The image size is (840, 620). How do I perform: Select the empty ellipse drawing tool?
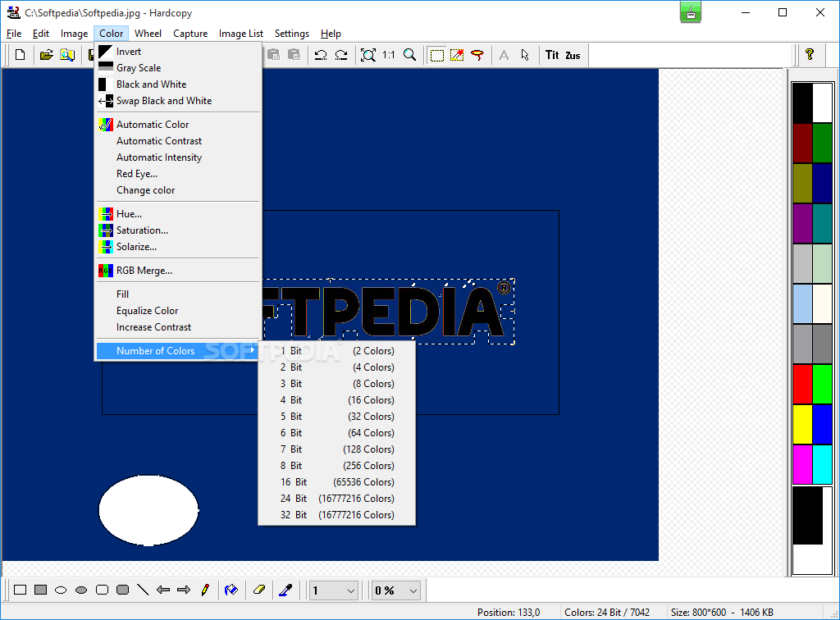coord(61,590)
